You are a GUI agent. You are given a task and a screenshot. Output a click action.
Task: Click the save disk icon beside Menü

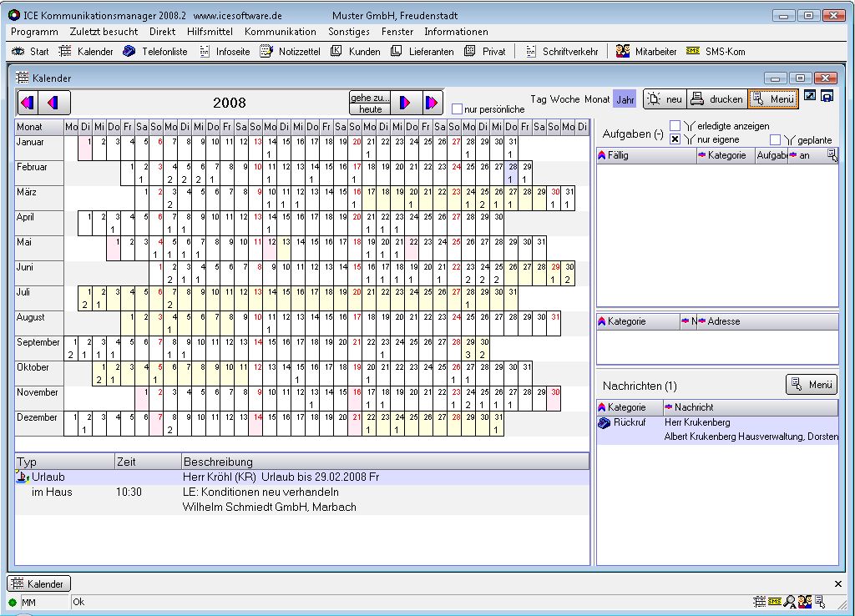pos(827,97)
